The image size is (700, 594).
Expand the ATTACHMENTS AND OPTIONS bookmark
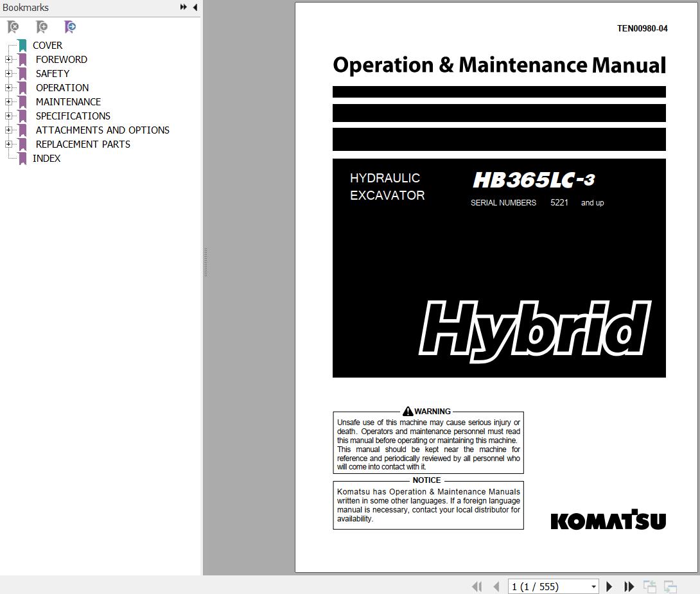pos(8,130)
